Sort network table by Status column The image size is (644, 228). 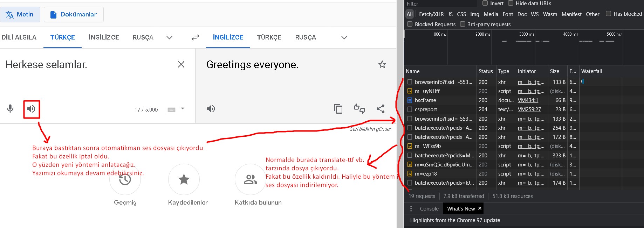[x=486, y=71]
